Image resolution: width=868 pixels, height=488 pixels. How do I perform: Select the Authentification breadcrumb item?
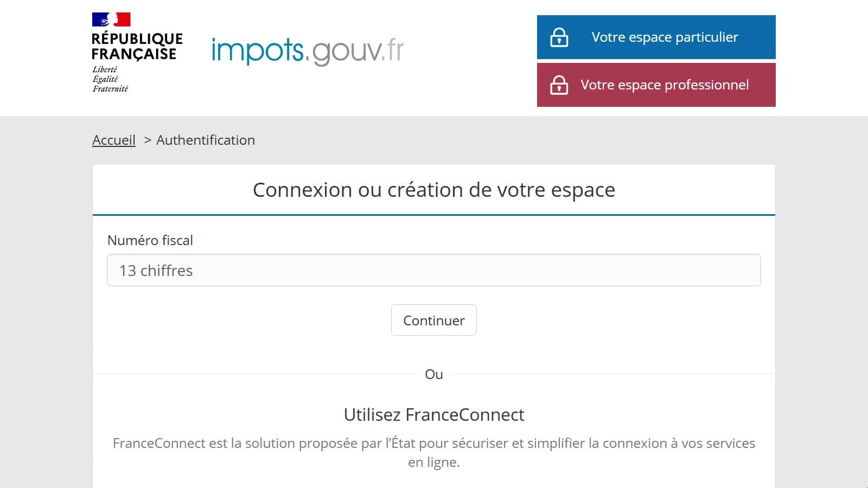coord(206,140)
